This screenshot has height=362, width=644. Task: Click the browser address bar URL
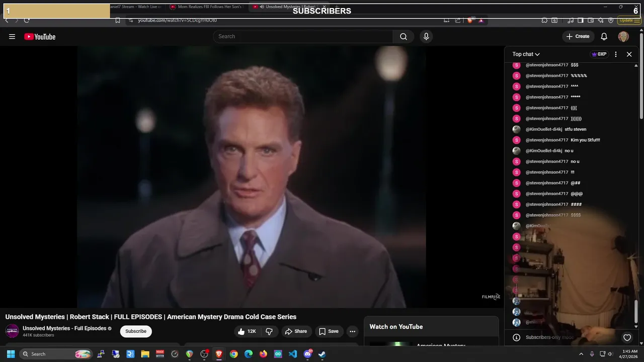[177, 20]
